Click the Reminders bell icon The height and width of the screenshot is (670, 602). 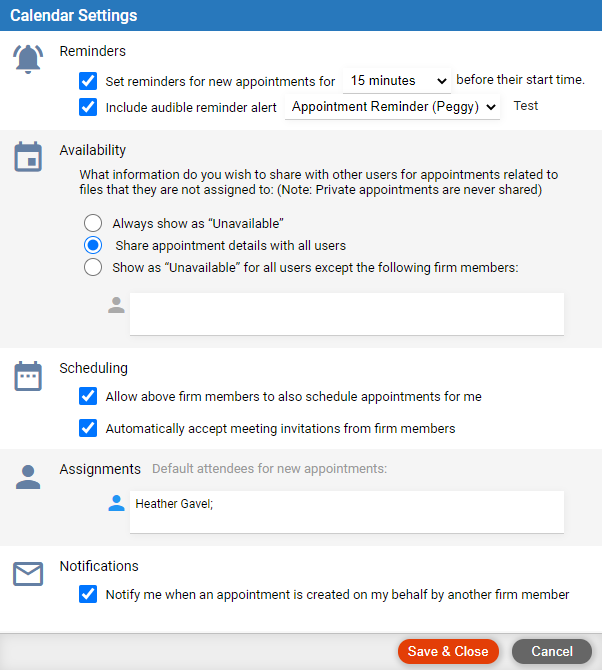(x=28, y=59)
